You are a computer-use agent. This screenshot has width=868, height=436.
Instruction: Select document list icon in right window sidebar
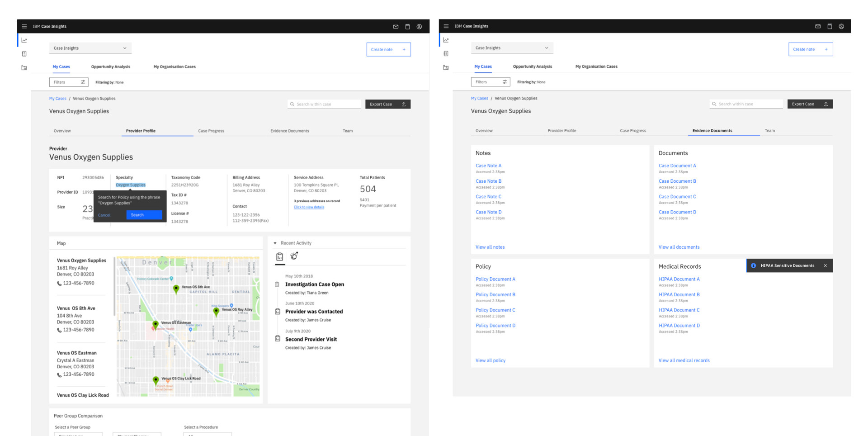point(446,53)
